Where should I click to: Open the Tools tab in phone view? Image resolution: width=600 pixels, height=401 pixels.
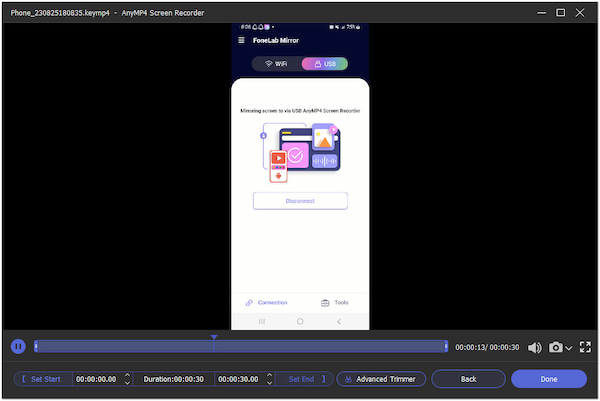pos(335,302)
